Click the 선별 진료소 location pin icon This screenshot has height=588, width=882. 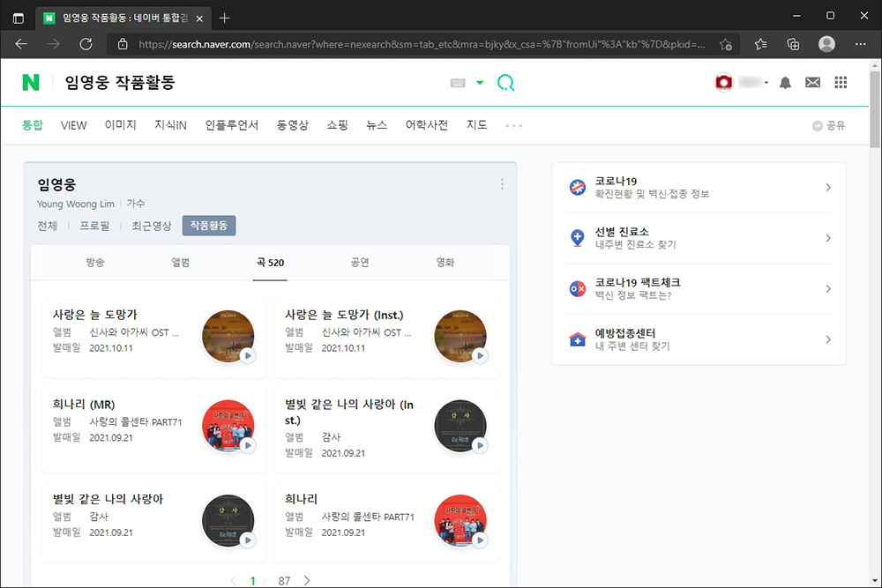(578, 238)
